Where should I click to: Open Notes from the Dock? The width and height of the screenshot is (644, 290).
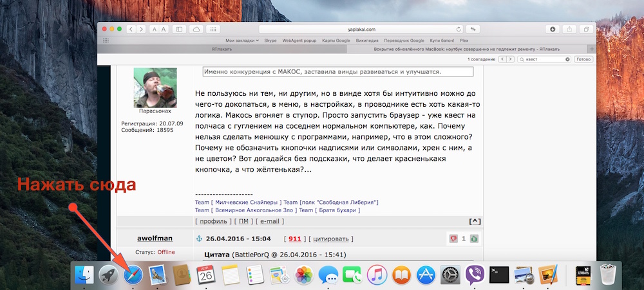coord(231,275)
